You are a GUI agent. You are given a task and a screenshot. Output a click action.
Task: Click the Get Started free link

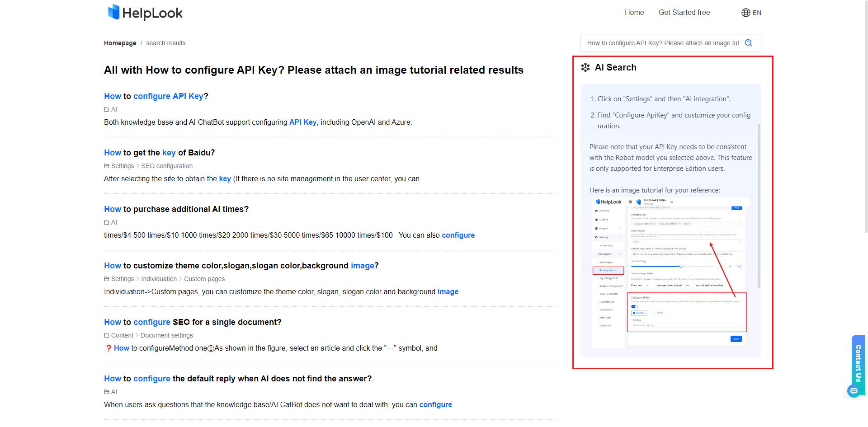[x=684, y=12]
